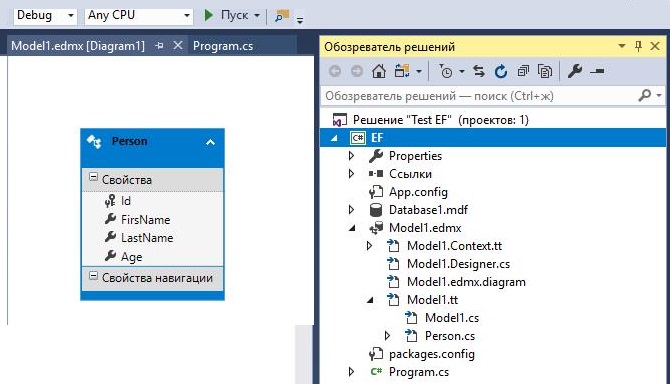Open the dropdown next to the views icon
This screenshot has height=384, width=670.
419,72
